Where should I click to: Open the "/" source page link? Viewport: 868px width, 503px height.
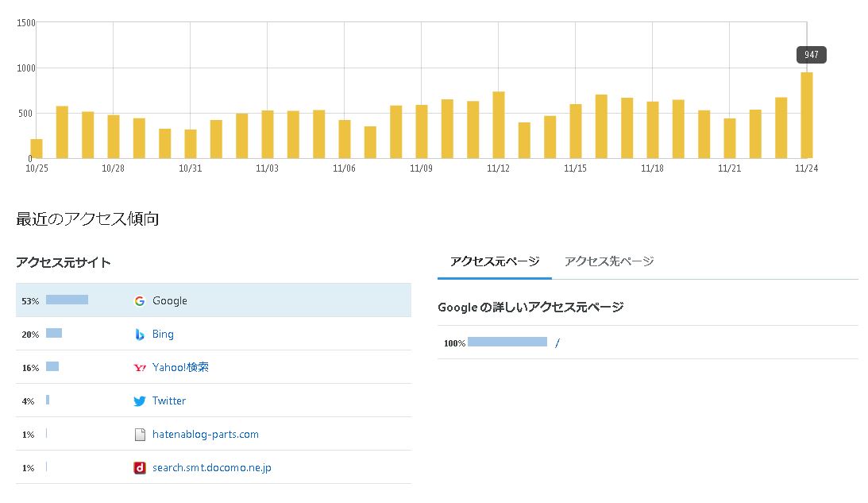(x=557, y=343)
